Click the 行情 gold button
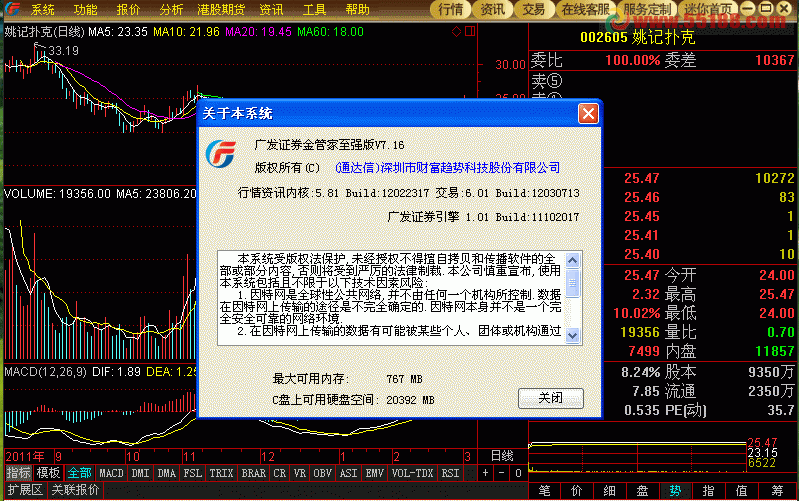This screenshot has width=799, height=501. pyautogui.click(x=450, y=9)
